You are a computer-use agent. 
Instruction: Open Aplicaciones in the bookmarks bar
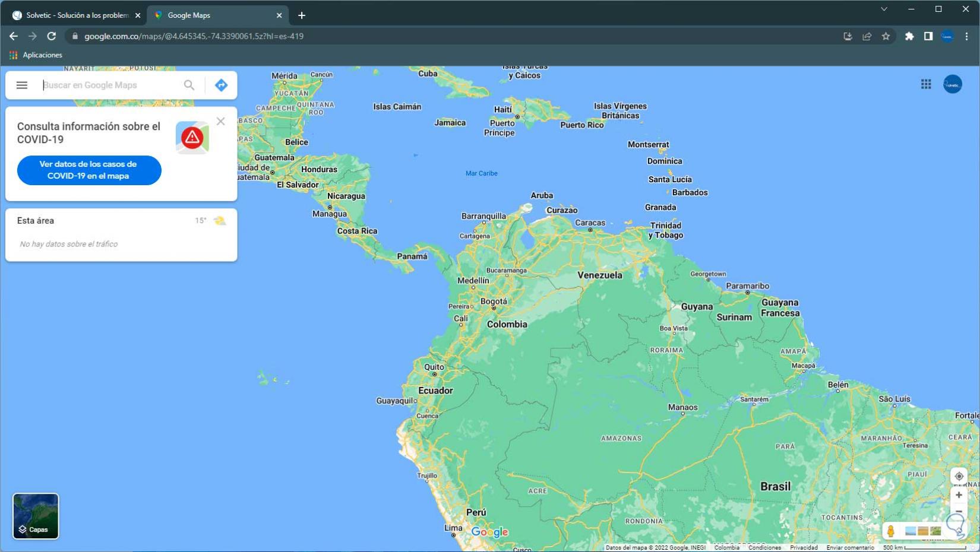coord(36,55)
